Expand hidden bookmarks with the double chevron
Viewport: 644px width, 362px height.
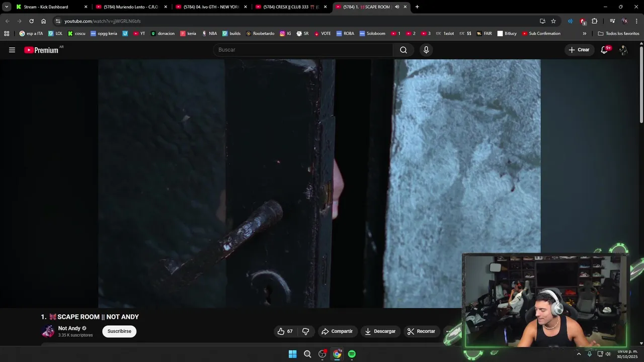[x=585, y=34]
